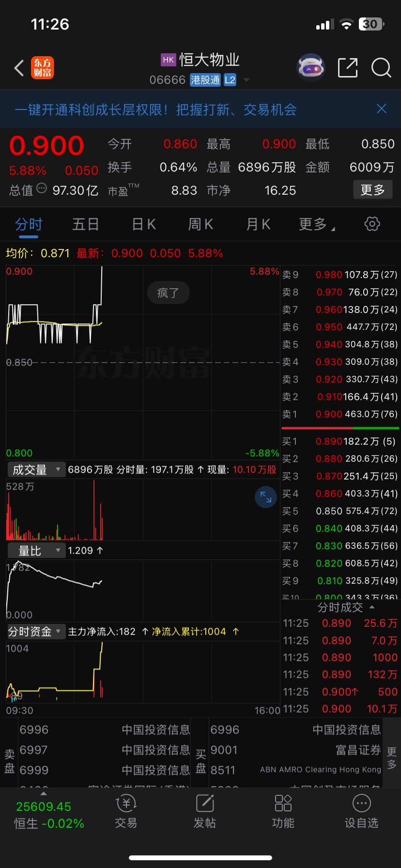Screen dimensions: 401x868
Task: Tap the 恒生 index value 25609.45
Action: 44,806
